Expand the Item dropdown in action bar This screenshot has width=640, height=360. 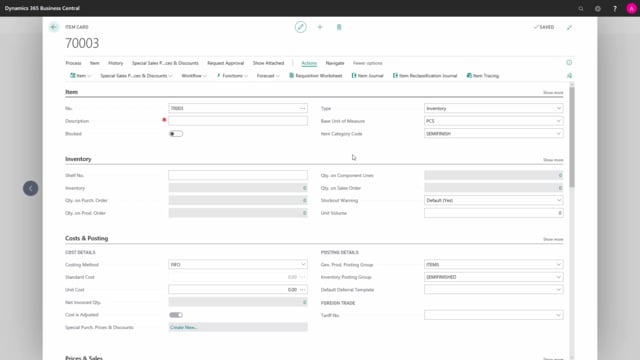80,76
